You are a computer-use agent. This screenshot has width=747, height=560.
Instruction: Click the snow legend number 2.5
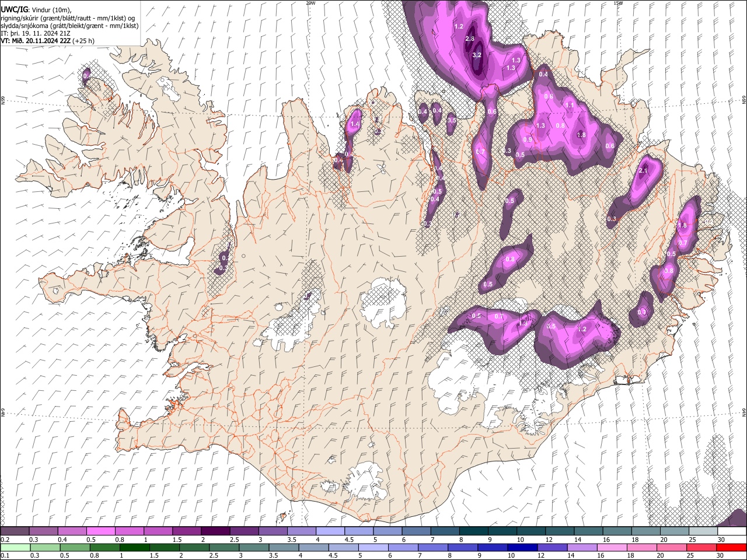coord(234,540)
